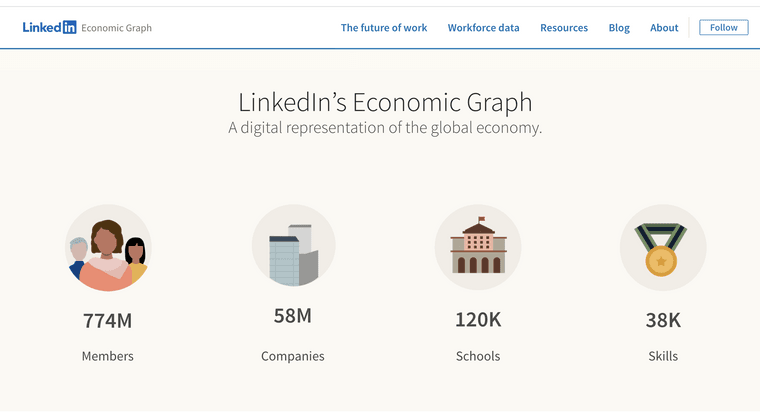This screenshot has width=760, height=413.
Task: Click the Members people illustration icon
Action: (107, 248)
